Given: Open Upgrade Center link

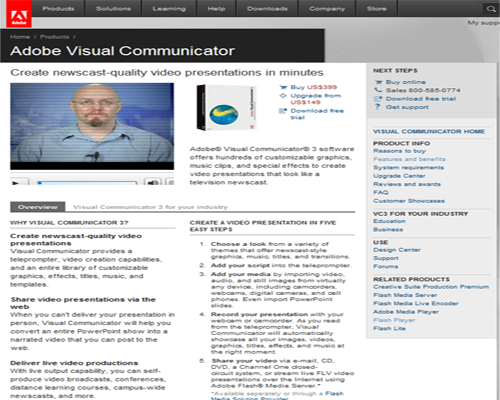Looking at the screenshot, I should 399,176.
